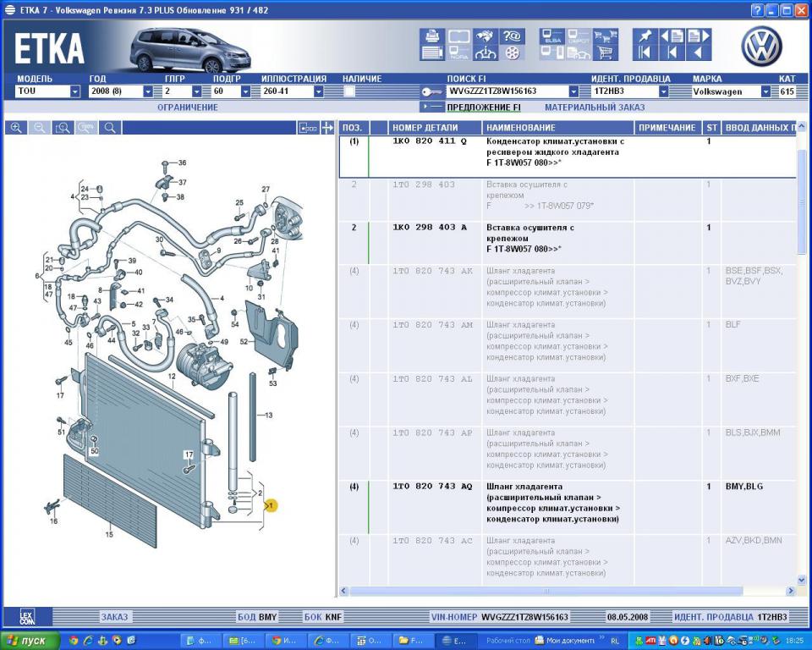Click ПРЕДЛОЖЕНИЕ FI tab
Image resolution: width=812 pixels, height=650 pixels.
(484, 107)
